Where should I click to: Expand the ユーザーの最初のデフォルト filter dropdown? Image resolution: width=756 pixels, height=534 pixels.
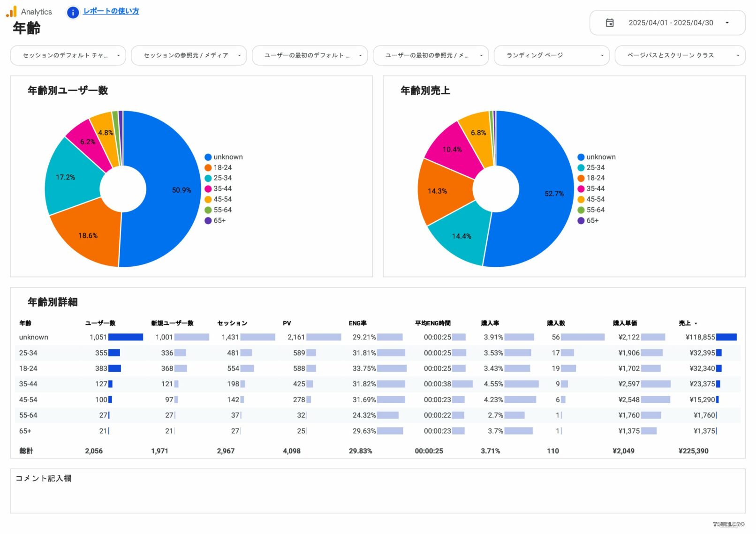tap(310, 55)
